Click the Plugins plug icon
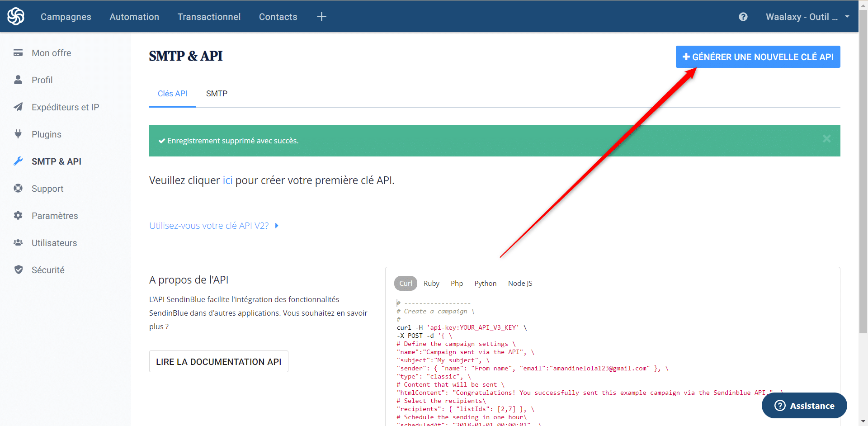 (x=18, y=134)
